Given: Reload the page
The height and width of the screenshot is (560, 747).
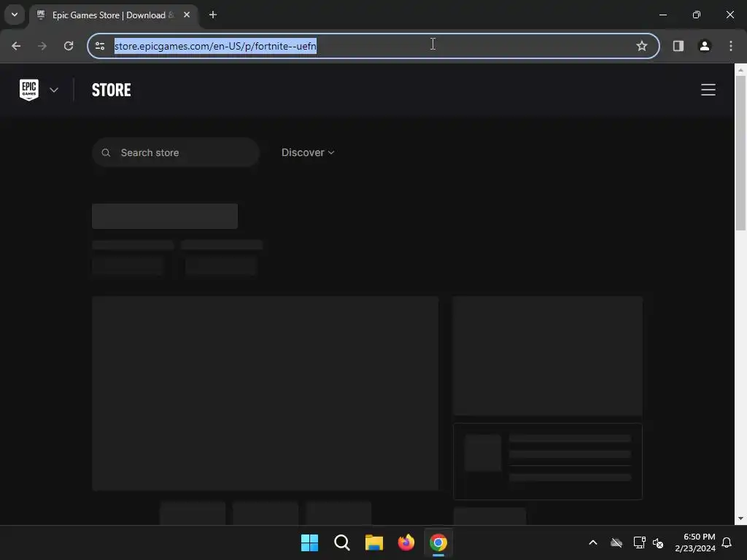Looking at the screenshot, I should tap(69, 46).
